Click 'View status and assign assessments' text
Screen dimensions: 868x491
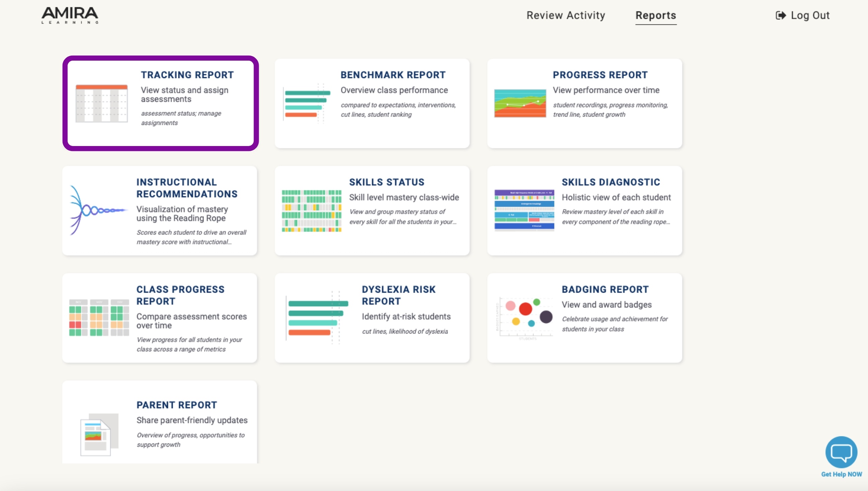[x=184, y=94]
